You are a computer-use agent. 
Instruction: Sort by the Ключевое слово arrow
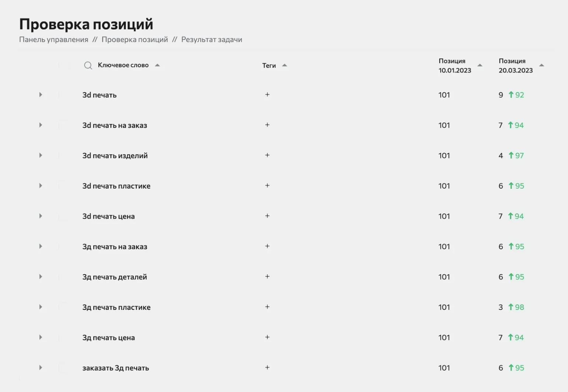pos(157,65)
